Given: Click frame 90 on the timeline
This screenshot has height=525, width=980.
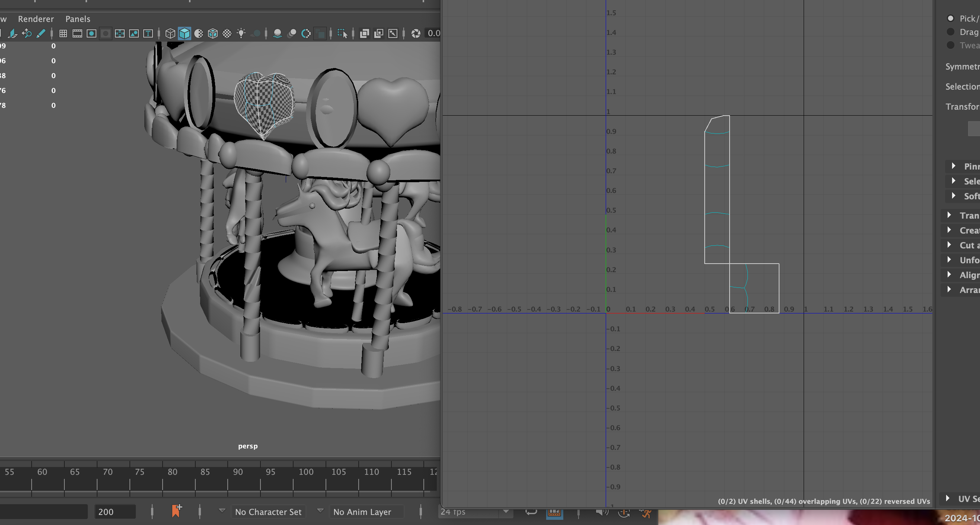Looking at the screenshot, I should (x=238, y=472).
